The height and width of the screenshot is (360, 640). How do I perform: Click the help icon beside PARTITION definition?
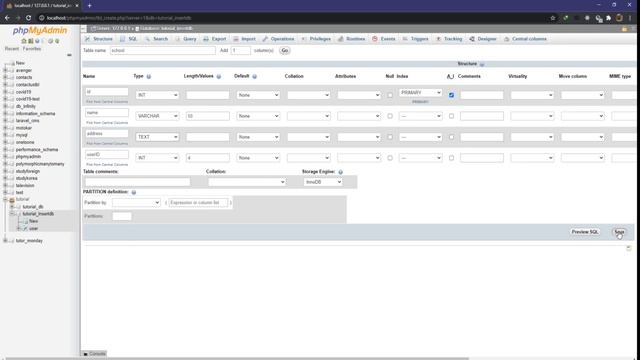133,192
